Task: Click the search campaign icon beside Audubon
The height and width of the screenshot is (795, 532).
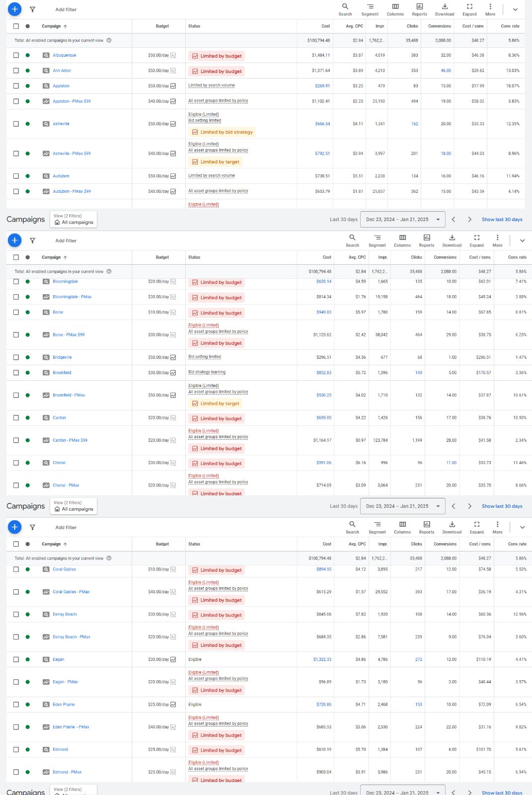Action: click(x=46, y=176)
